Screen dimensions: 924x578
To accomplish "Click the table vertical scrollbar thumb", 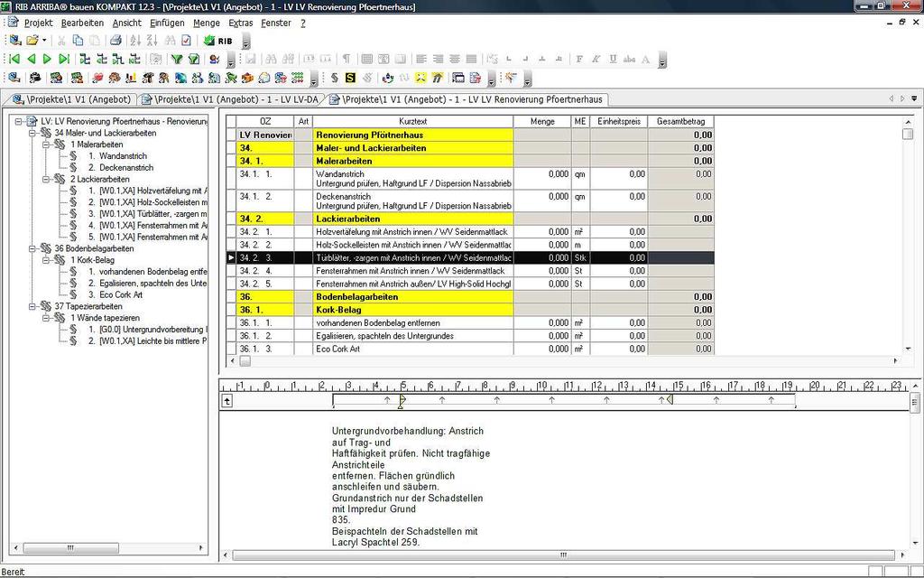I will tap(908, 134).
